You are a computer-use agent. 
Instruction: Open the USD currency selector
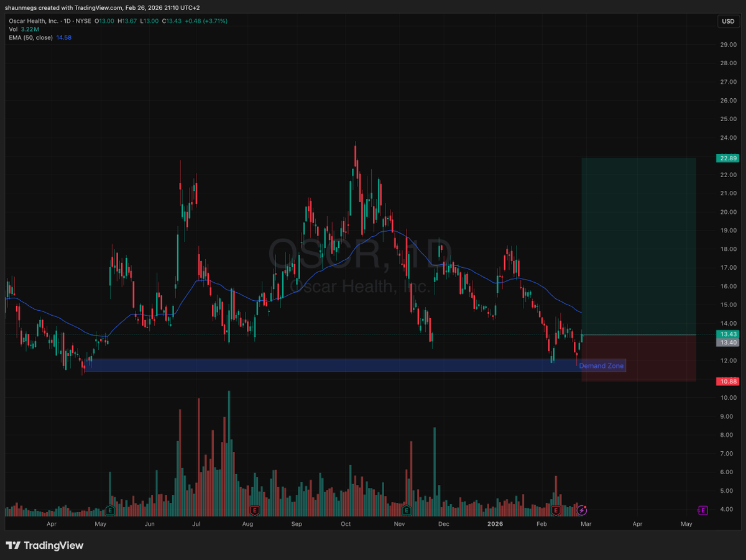(x=727, y=21)
